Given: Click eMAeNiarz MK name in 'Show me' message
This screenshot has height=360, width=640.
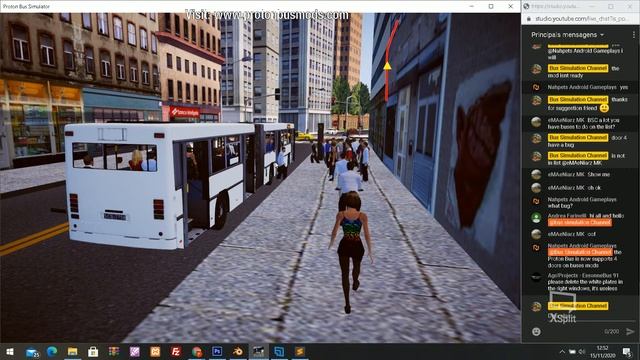Looking at the screenshot, I should pyautogui.click(x=566, y=175).
